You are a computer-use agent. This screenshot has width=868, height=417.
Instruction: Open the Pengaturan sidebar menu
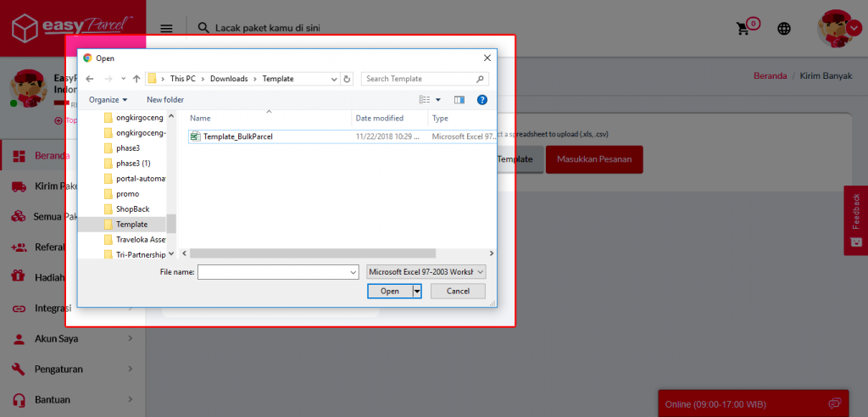(x=73, y=369)
